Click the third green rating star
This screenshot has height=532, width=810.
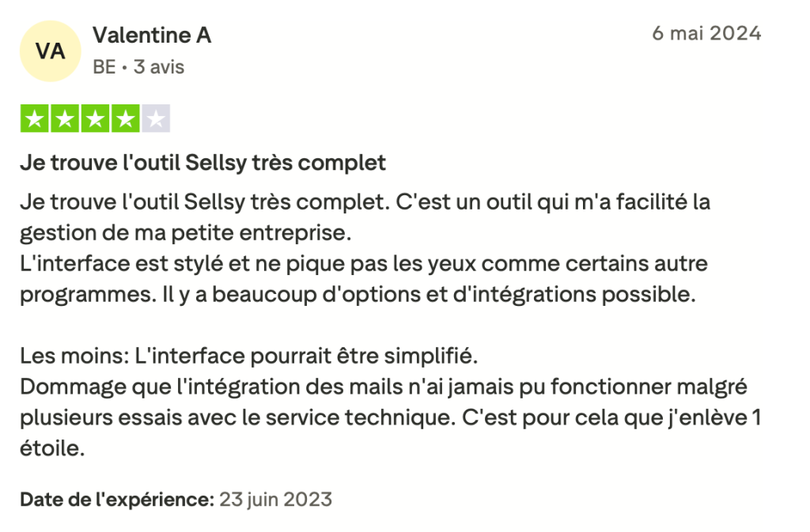click(x=95, y=119)
